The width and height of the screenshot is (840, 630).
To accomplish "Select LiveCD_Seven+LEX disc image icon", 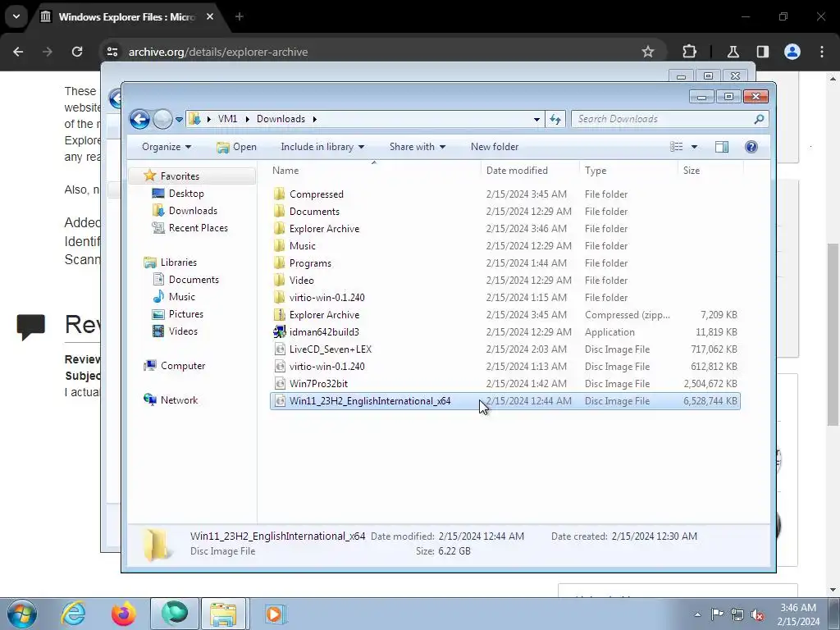I will click(x=279, y=349).
